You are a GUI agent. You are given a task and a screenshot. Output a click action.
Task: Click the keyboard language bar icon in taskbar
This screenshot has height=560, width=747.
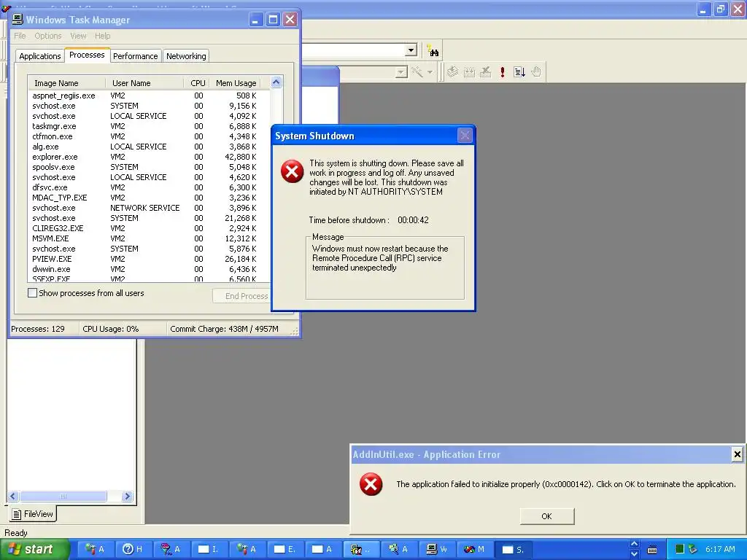click(652, 550)
